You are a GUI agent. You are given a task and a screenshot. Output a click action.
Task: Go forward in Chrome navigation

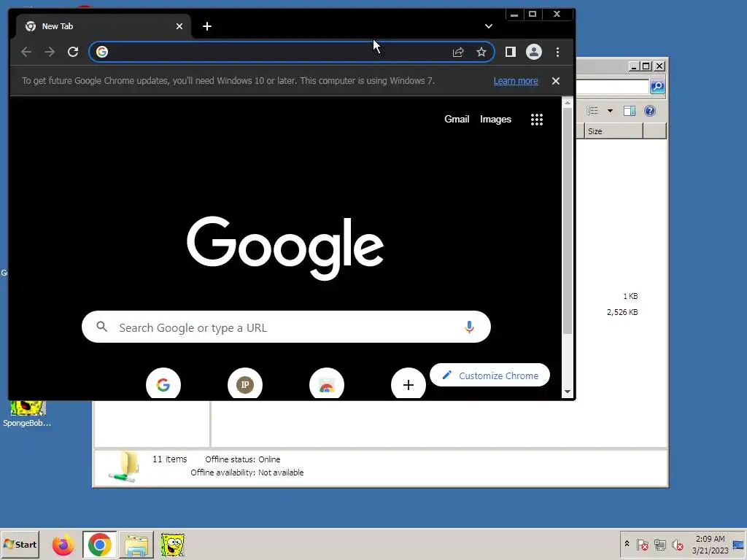(50, 52)
